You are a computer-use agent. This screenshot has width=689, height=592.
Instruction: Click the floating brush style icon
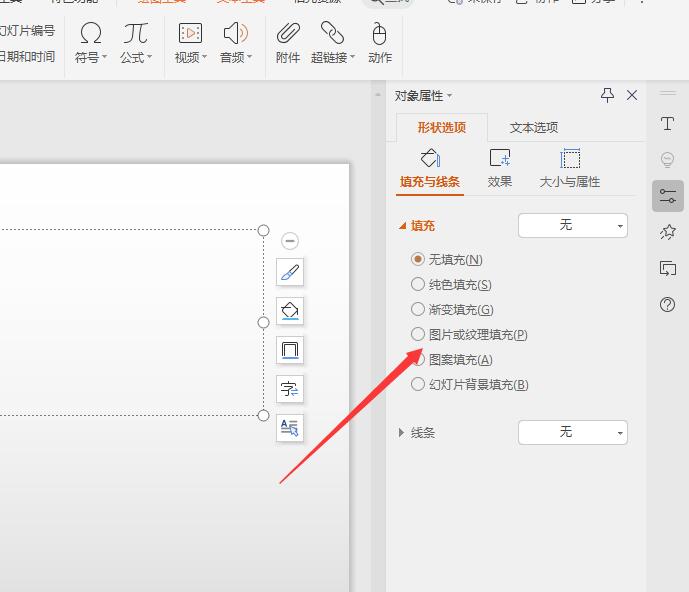pyautogui.click(x=290, y=272)
